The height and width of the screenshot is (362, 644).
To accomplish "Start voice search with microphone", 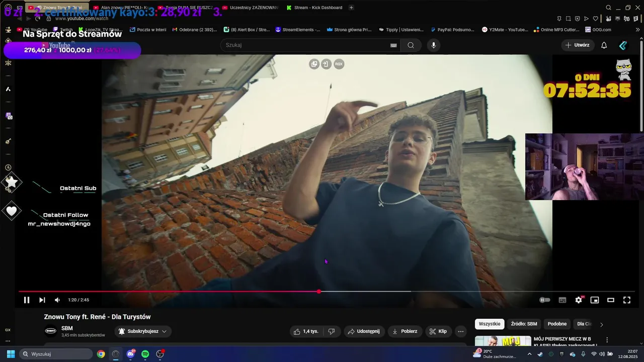I will pyautogui.click(x=434, y=45).
